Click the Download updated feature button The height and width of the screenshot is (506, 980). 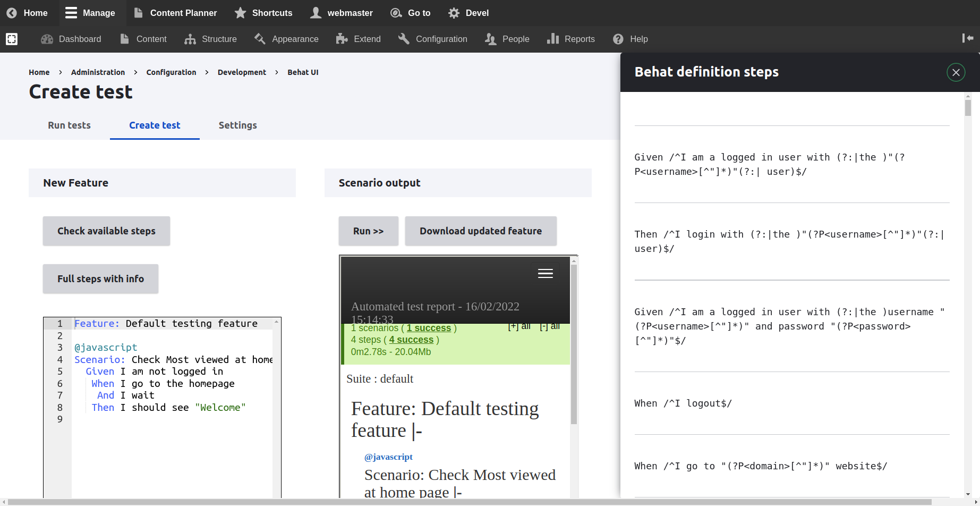(x=480, y=231)
